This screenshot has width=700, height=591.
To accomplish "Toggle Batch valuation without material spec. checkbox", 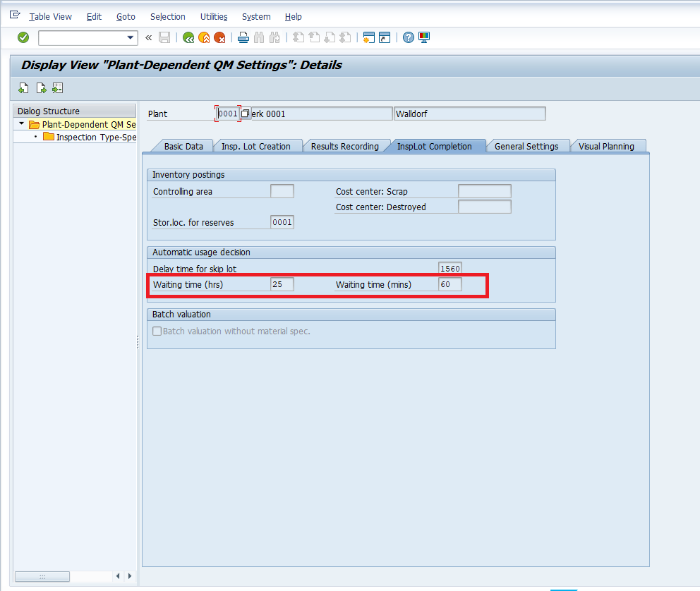I will [x=157, y=331].
